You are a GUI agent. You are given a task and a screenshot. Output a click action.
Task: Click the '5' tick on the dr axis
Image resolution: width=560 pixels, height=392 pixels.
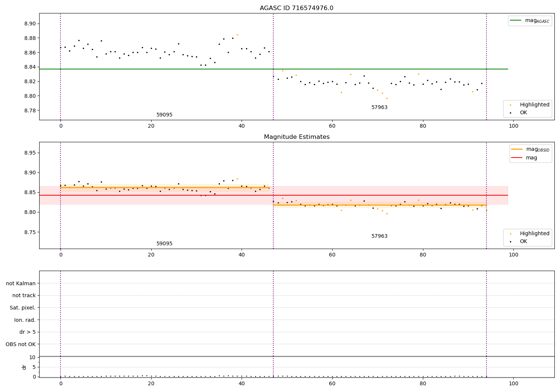[34, 367]
